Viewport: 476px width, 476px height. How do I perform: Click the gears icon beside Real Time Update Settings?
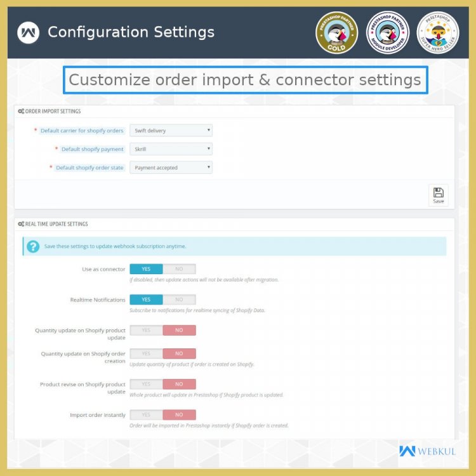(21, 224)
